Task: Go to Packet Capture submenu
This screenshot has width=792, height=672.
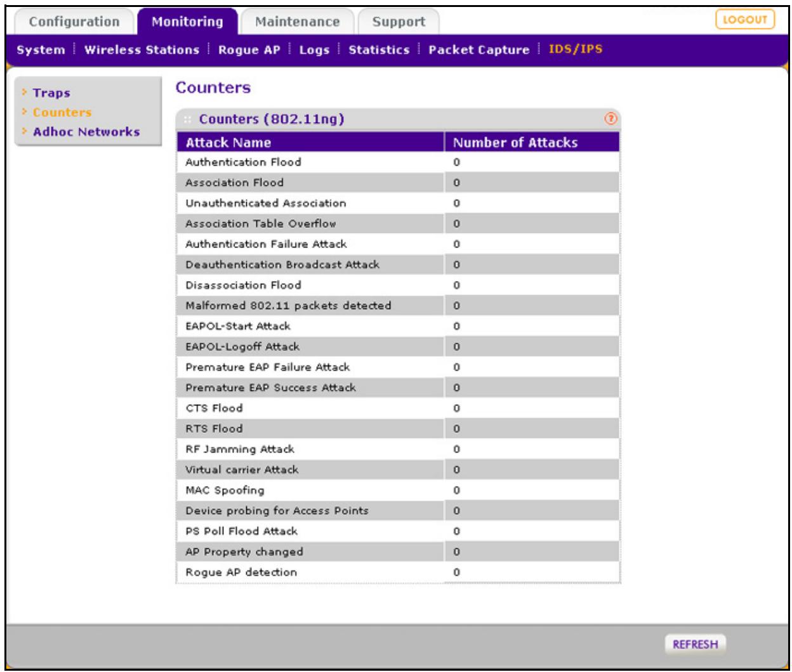Action: [x=478, y=49]
